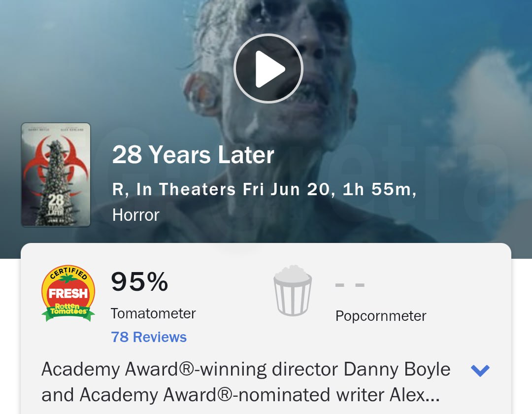Click the 28 Years Later title heading
Screen dimensions: 532x414
pos(193,155)
